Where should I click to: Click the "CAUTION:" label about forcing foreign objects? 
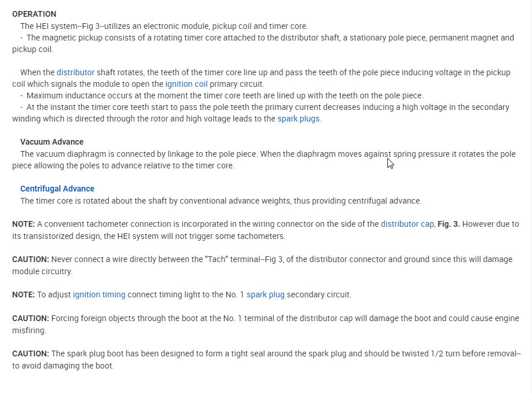tap(30, 318)
